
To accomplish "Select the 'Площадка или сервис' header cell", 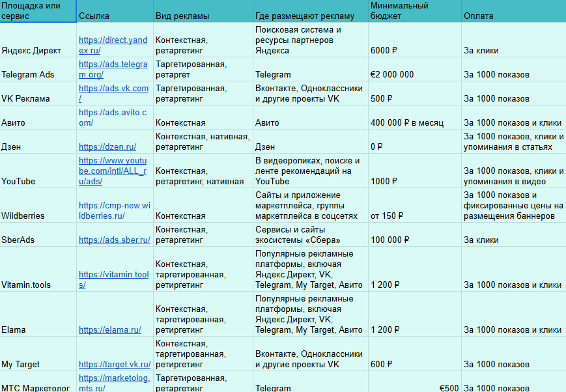I will (38, 11).
